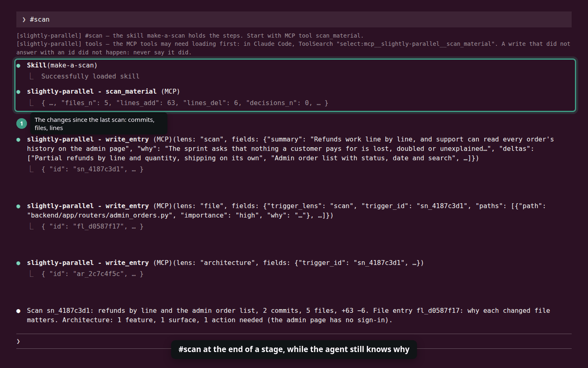Click the scan_material result with "files_n": 5
Viewport: 588px width, 368px height.
pos(185,103)
